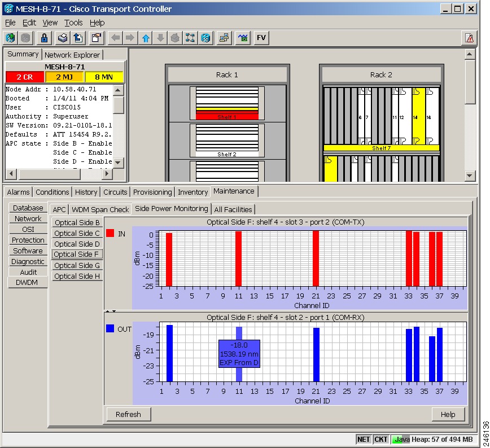Open the Conditions tab
Screen dimensions: 490x448
coord(52,192)
